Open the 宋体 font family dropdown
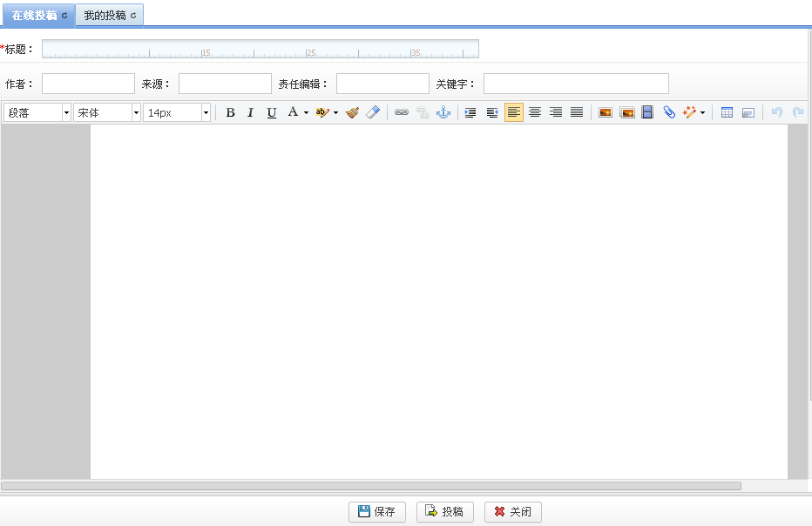The height and width of the screenshot is (526, 812). (107, 112)
